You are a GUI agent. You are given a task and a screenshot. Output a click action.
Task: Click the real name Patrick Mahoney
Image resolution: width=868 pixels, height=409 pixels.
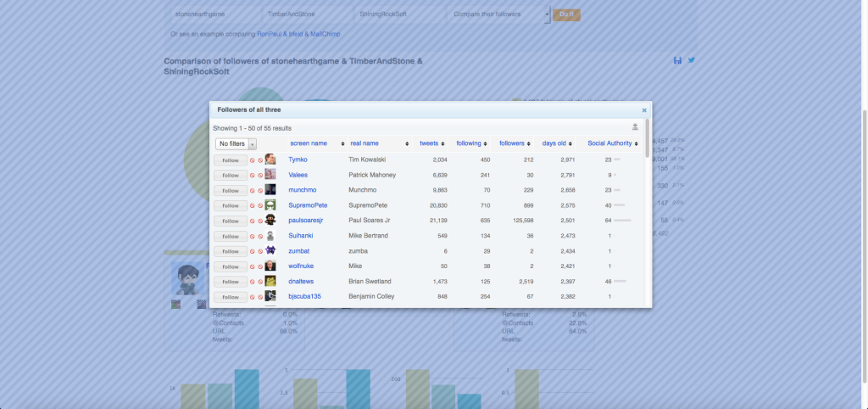coord(370,175)
